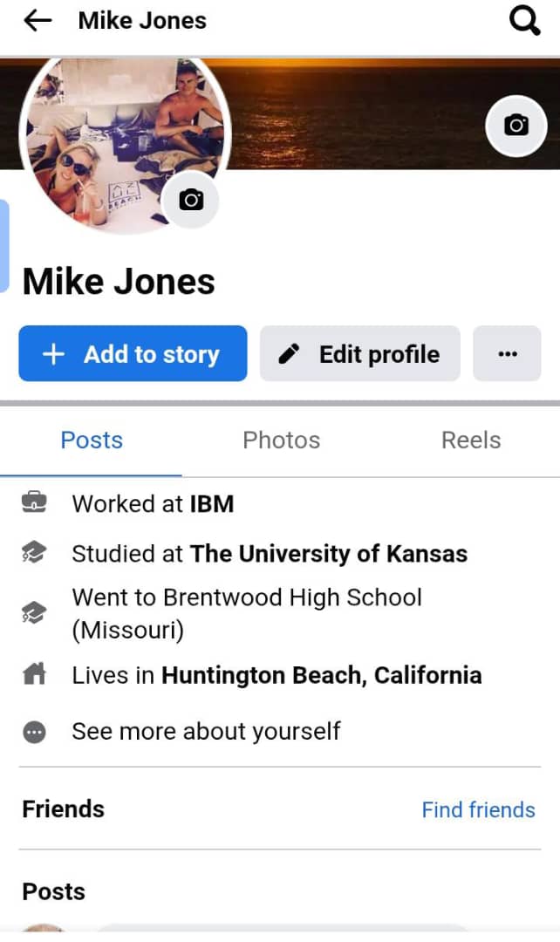Open search with the magnifier icon
Viewport: 560px width, 942px height.
point(524,21)
